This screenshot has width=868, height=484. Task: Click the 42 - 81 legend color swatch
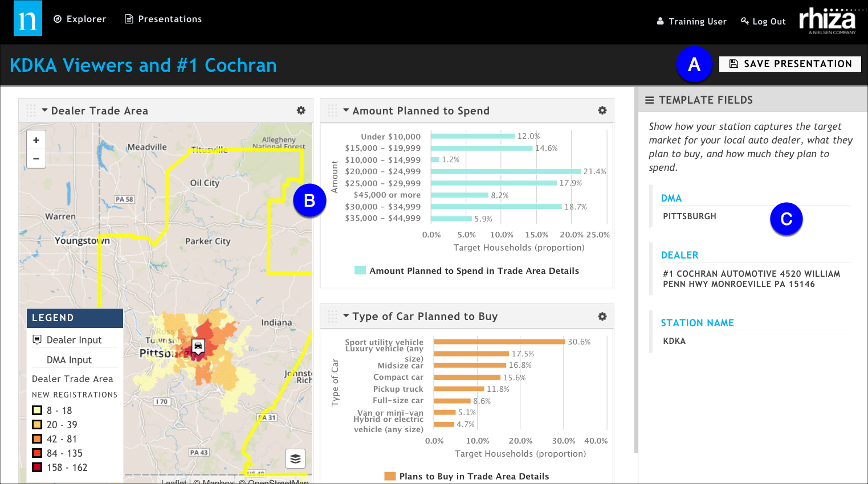pyautogui.click(x=37, y=439)
